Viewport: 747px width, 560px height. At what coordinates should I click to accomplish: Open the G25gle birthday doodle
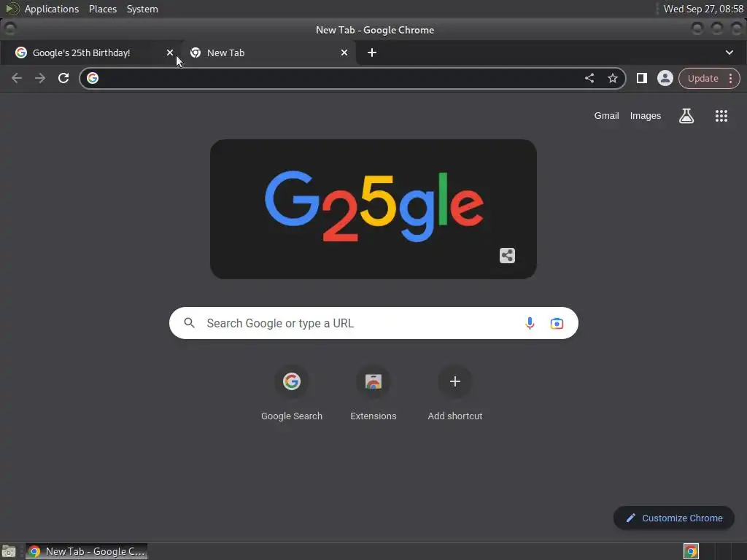point(373,209)
